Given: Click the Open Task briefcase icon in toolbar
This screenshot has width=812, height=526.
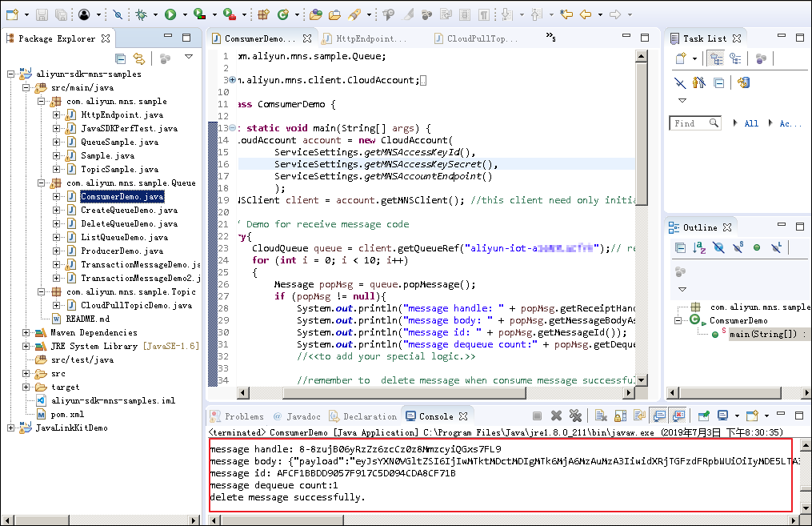Looking at the screenshot, I should pyautogui.click(x=334, y=14).
